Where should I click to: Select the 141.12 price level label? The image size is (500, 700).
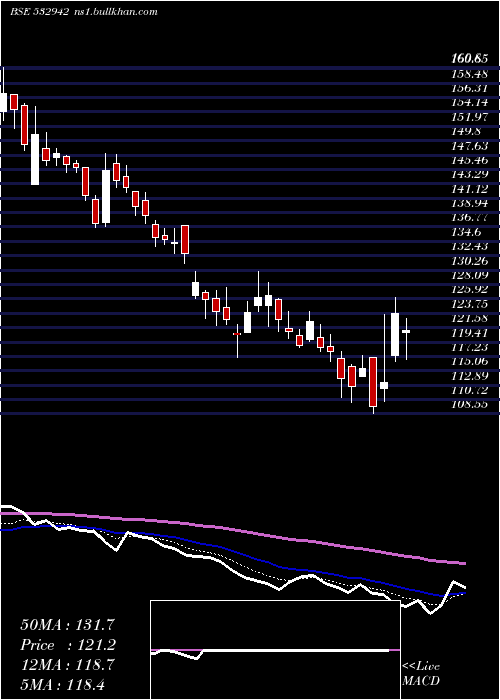(x=469, y=189)
